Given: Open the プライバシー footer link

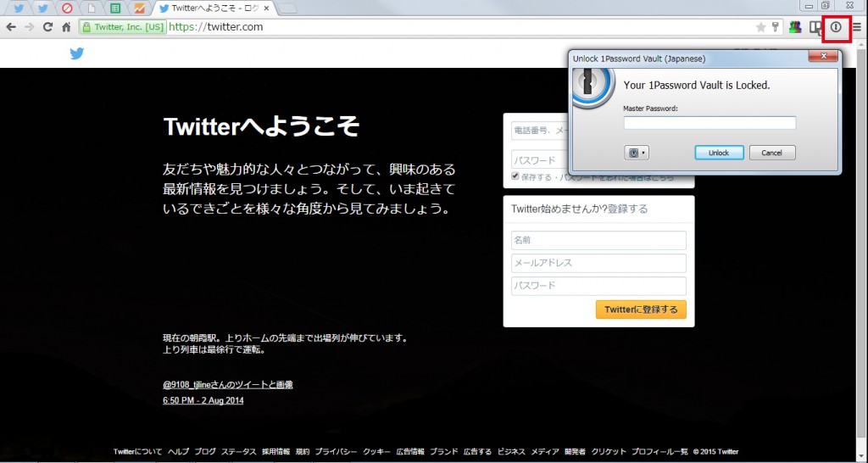Looking at the screenshot, I should (x=336, y=452).
